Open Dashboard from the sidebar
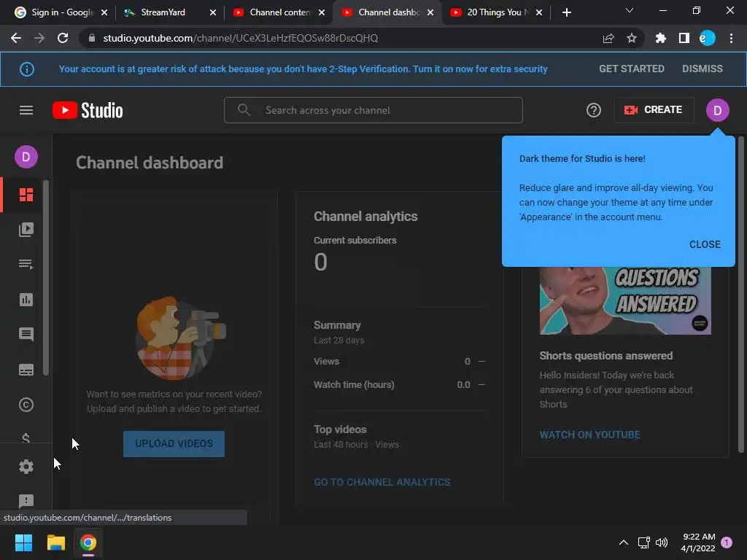Image resolution: width=747 pixels, height=560 pixels. [x=26, y=195]
